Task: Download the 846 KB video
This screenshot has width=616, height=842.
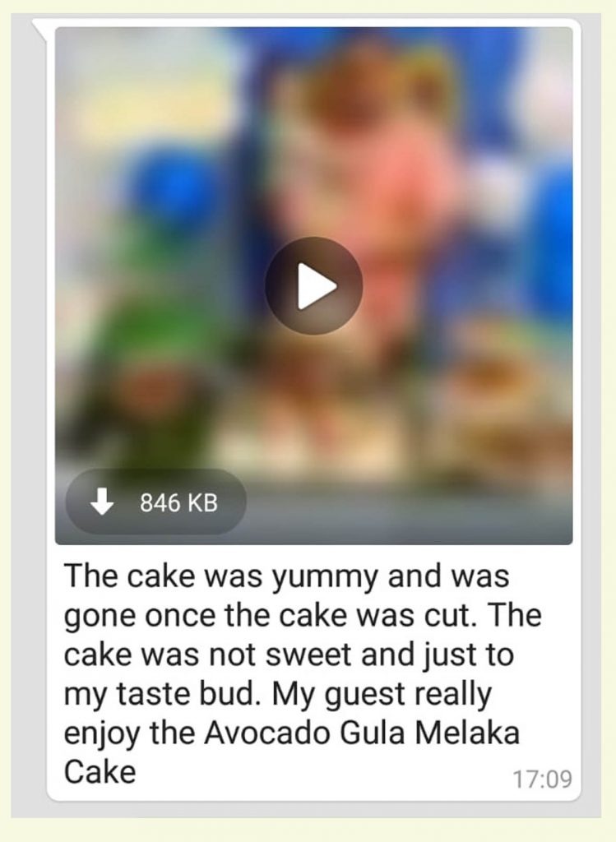Action: tap(156, 502)
